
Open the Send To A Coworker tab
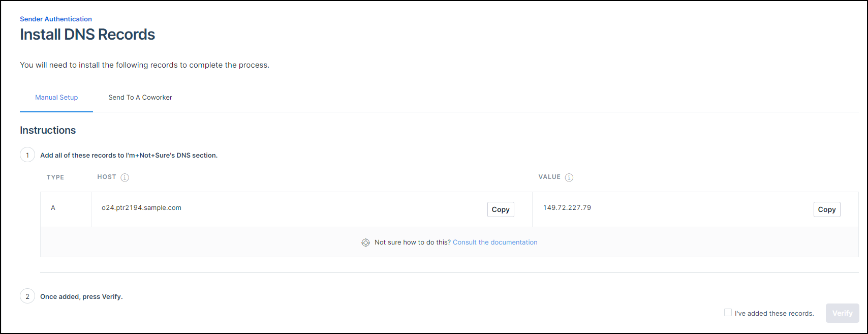tap(140, 98)
